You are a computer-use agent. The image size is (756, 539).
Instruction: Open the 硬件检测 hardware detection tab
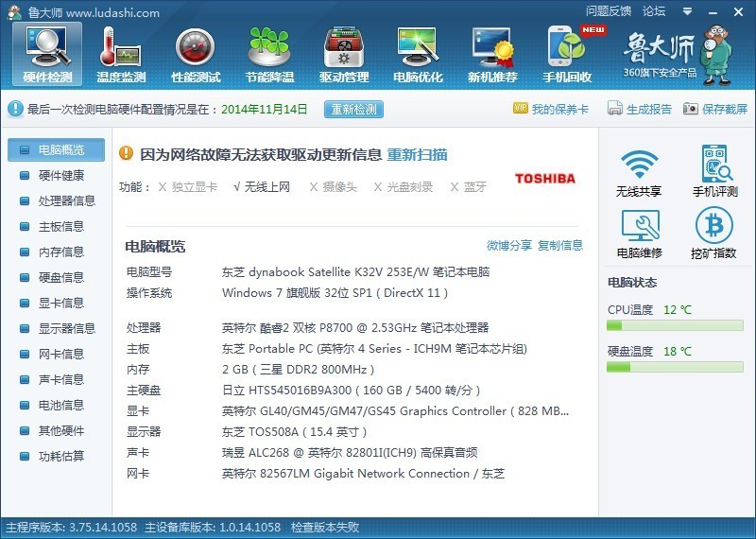[47, 55]
